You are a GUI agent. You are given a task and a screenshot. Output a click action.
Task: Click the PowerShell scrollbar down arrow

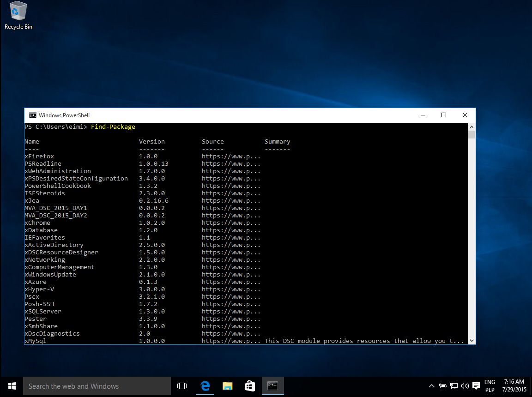tap(472, 341)
